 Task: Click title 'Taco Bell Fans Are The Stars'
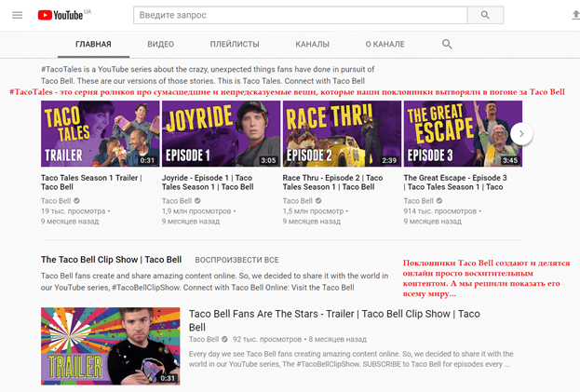(x=334, y=320)
